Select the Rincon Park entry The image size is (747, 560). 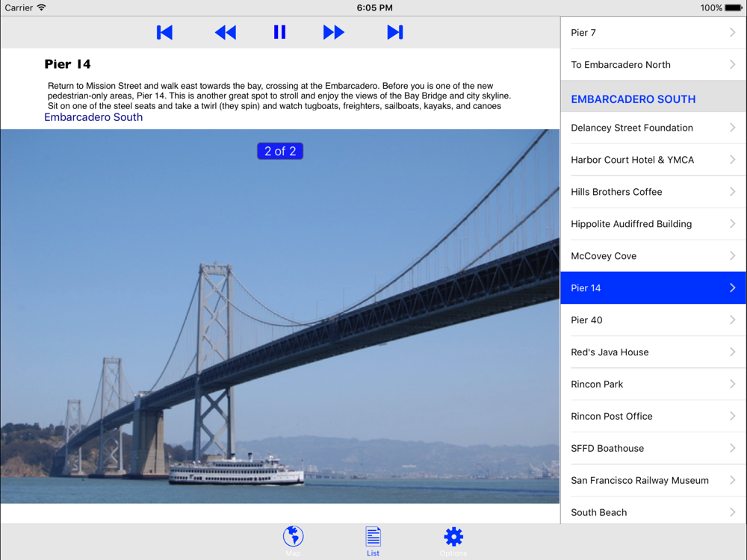[642, 385]
